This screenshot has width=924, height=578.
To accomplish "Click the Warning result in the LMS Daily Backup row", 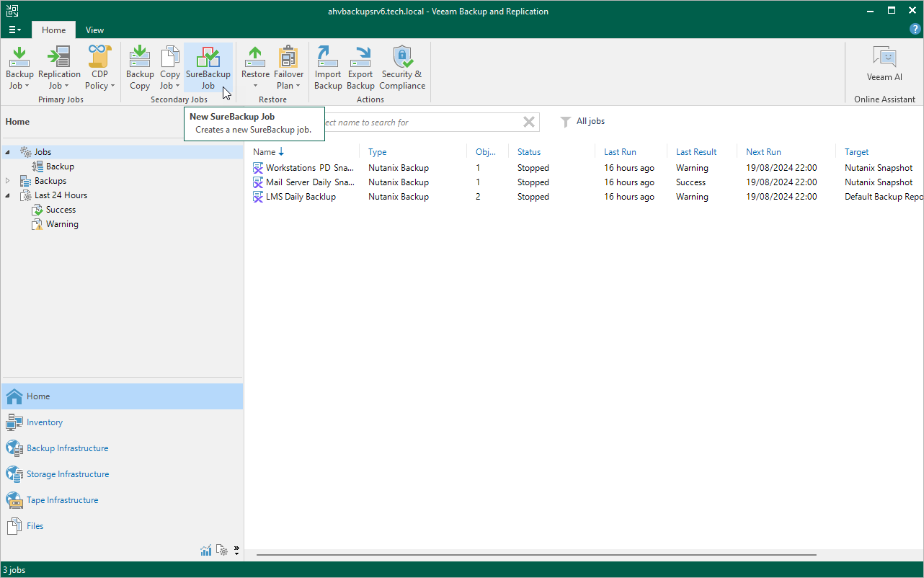I will (x=692, y=197).
